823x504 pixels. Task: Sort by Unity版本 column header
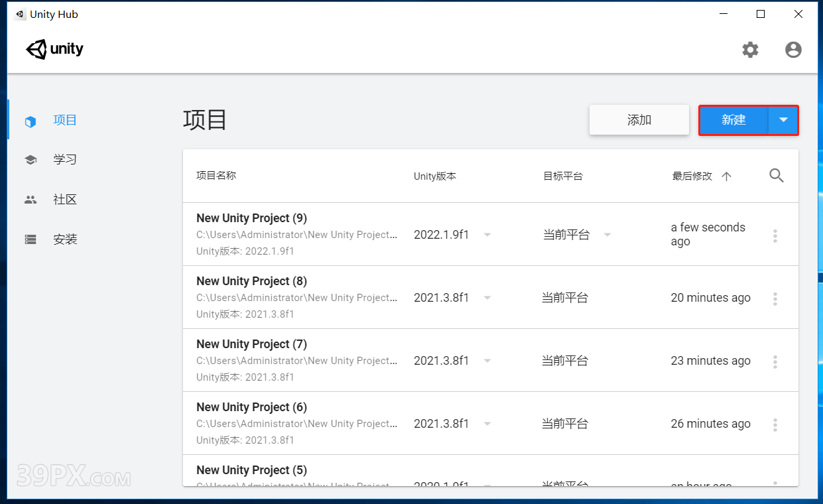(435, 176)
